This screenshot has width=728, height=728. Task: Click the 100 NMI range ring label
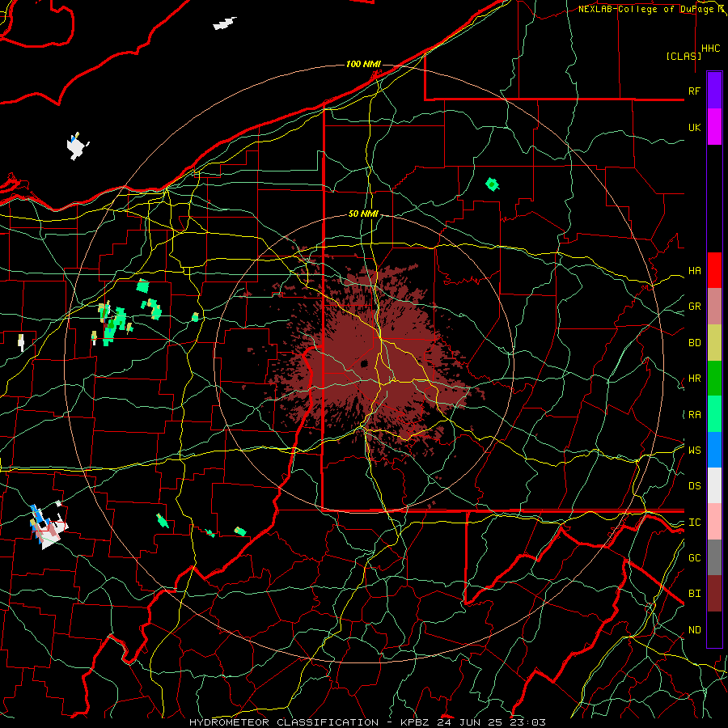click(x=363, y=64)
